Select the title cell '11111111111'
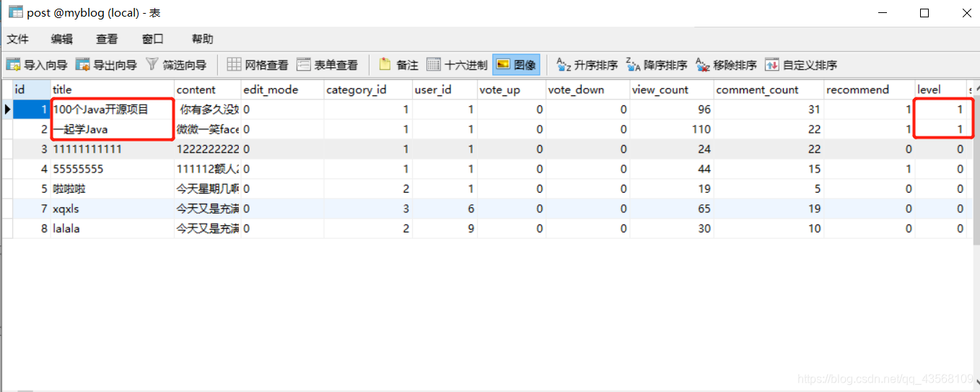This screenshot has width=980, height=392. pyautogui.click(x=112, y=149)
